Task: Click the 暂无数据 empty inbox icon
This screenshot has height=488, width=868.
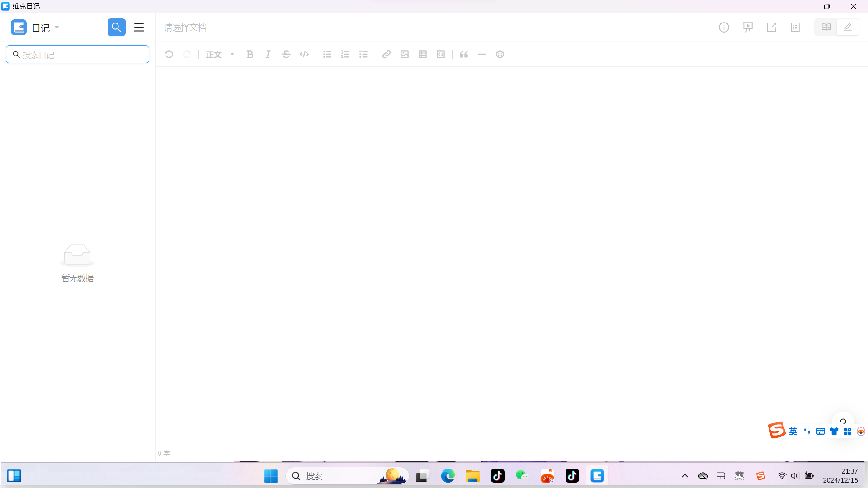Action: pos(77,255)
